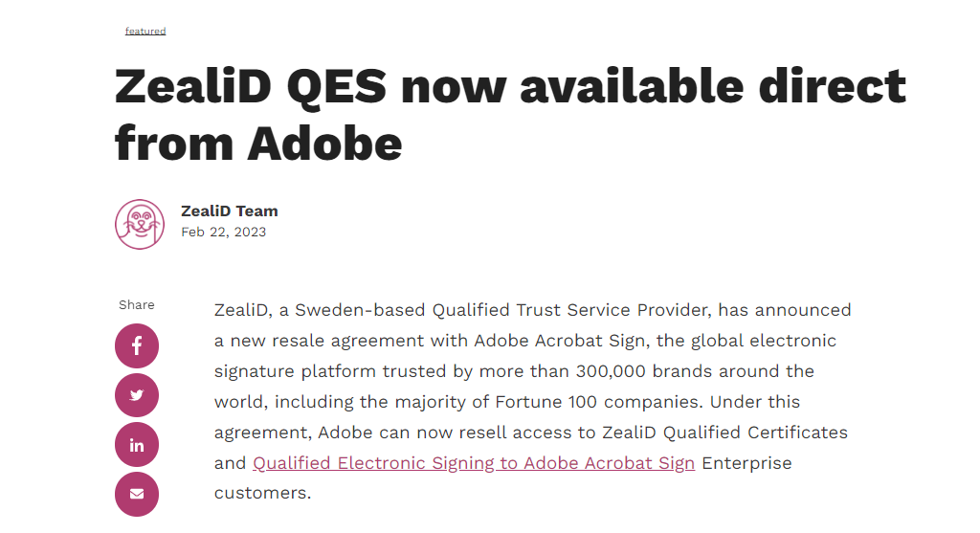Follow the Qualified Electronic Signing to Adobe link

click(x=474, y=463)
